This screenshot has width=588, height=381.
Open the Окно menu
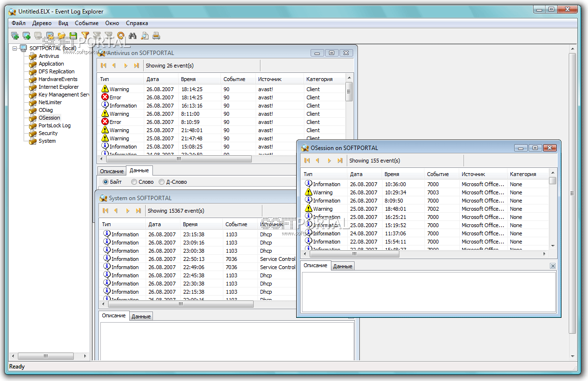(x=112, y=23)
